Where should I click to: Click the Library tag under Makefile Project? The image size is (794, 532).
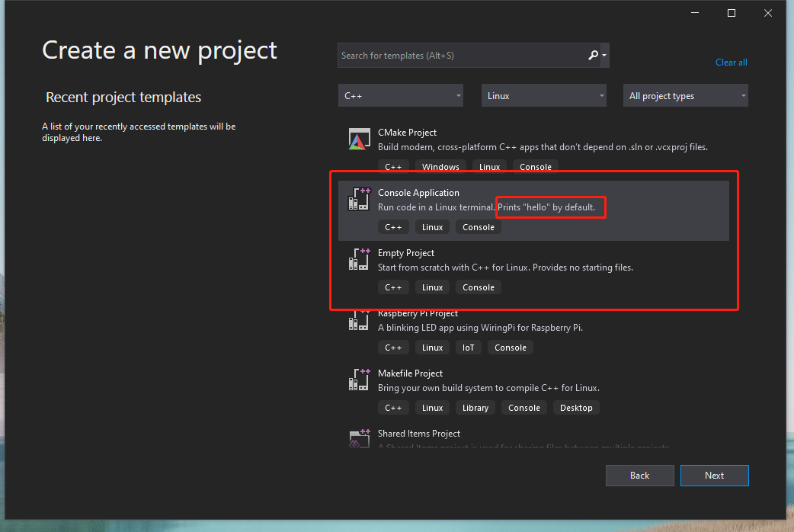pos(475,407)
